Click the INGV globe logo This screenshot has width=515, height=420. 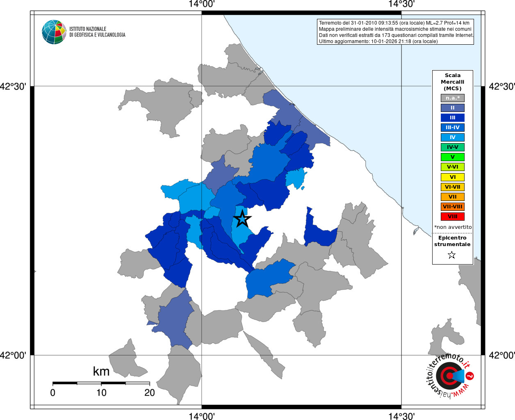54,32
